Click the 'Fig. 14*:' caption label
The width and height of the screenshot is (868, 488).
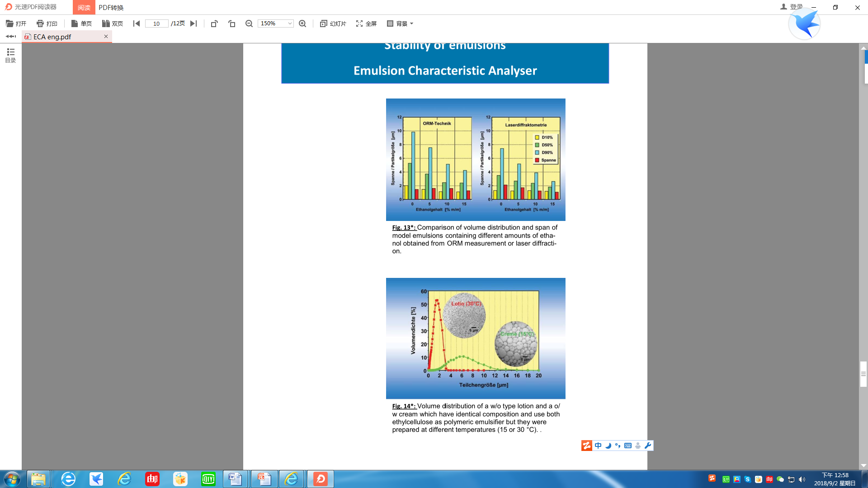pos(404,406)
